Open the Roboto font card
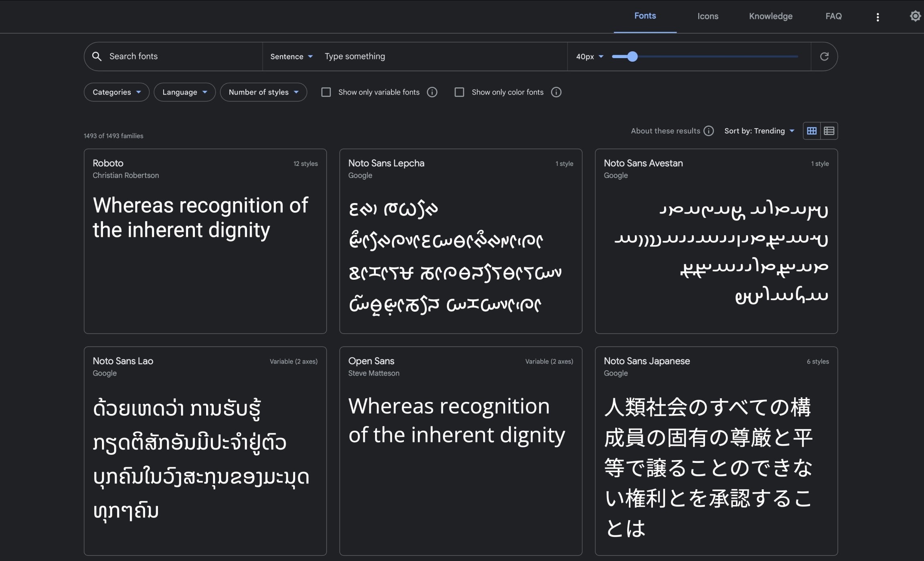924x561 pixels. 205,240
